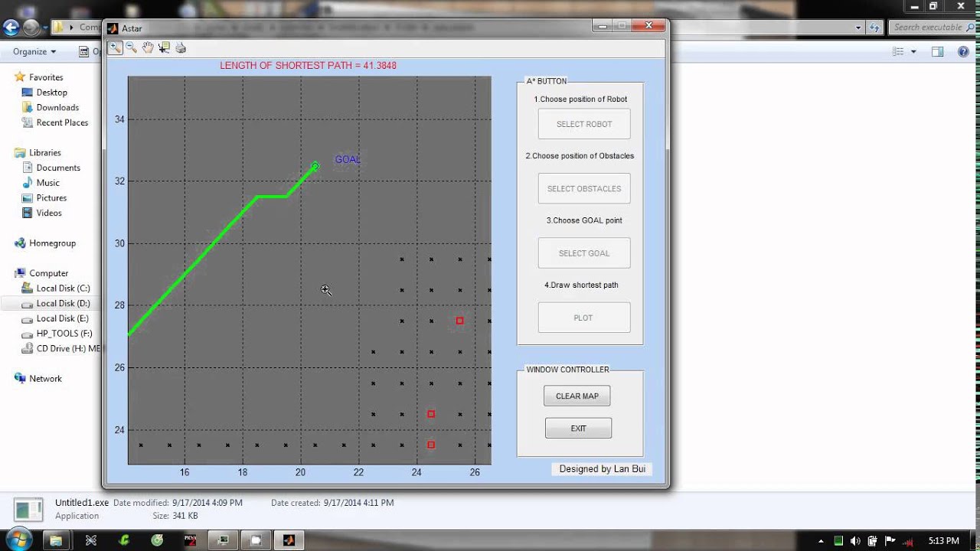This screenshot has height=551, width=980.
Task: Click the PICkit 2 taskbar icon
Action: (x=190, y=540)
